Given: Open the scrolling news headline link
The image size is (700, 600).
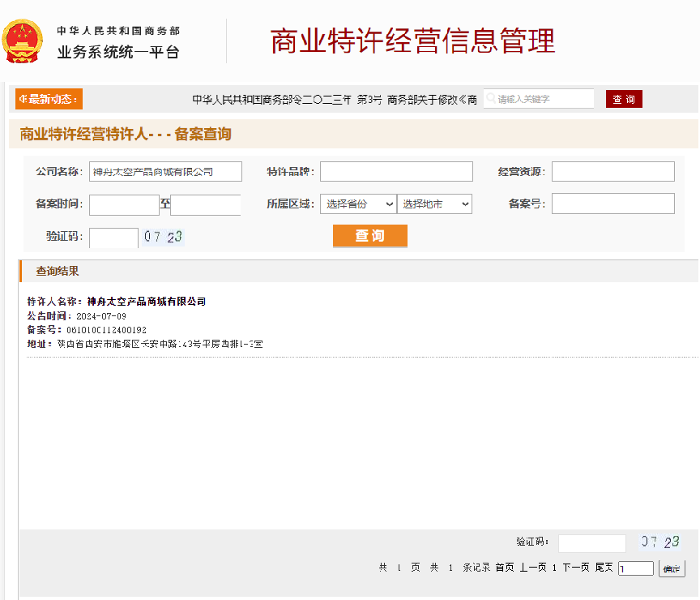Looking at the screenshot, I should (x=335, y=100).
